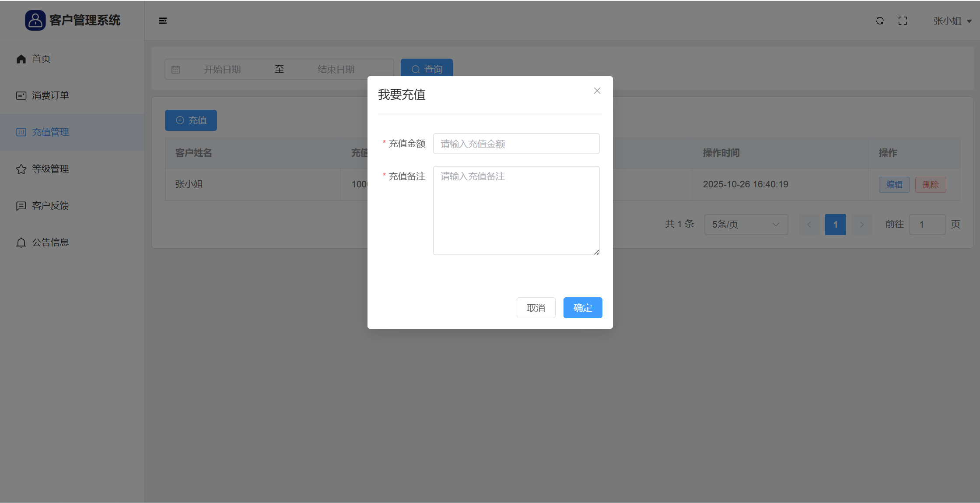Viewport: 980px width, 503px height.
Task: Open 客户反馈 menu item
Action: point(50,206)
